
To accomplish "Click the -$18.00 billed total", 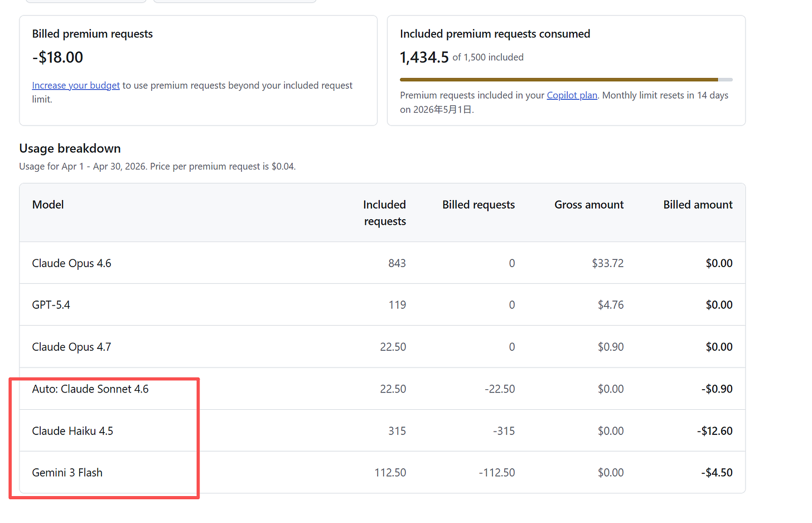I will [x=57, y=57].
